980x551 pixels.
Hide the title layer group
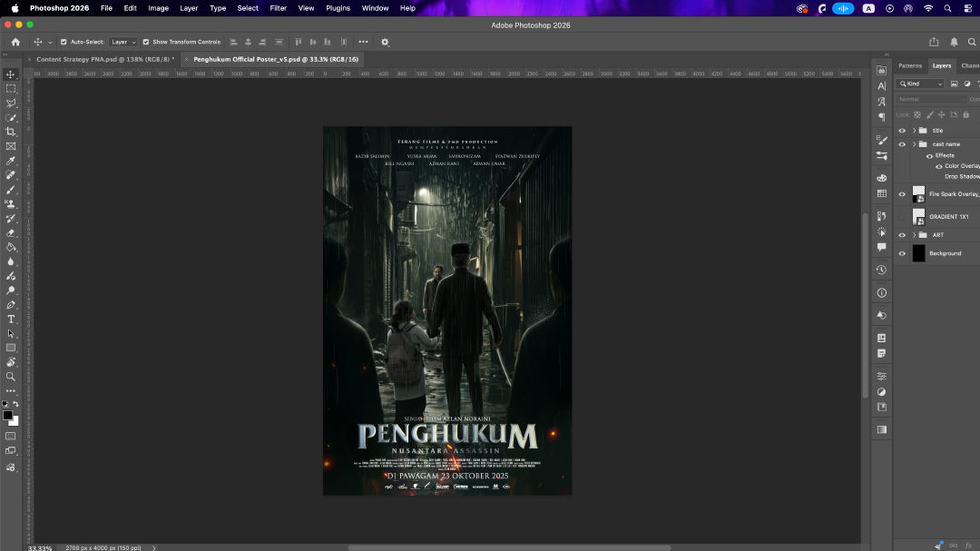pos(902,131)
